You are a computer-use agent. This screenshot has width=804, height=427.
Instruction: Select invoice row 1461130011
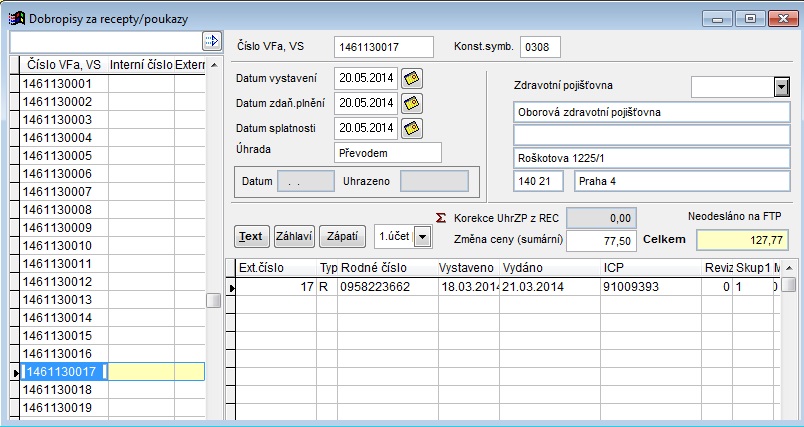112,263
